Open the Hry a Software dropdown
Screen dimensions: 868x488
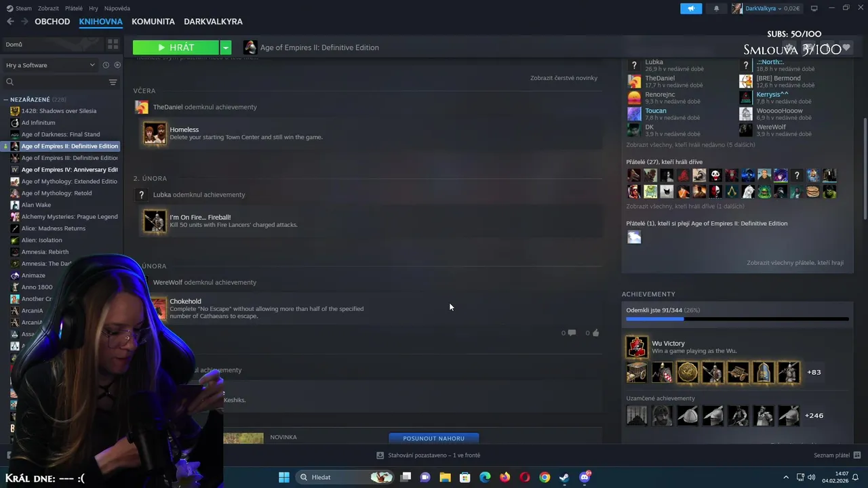point(50,65)
